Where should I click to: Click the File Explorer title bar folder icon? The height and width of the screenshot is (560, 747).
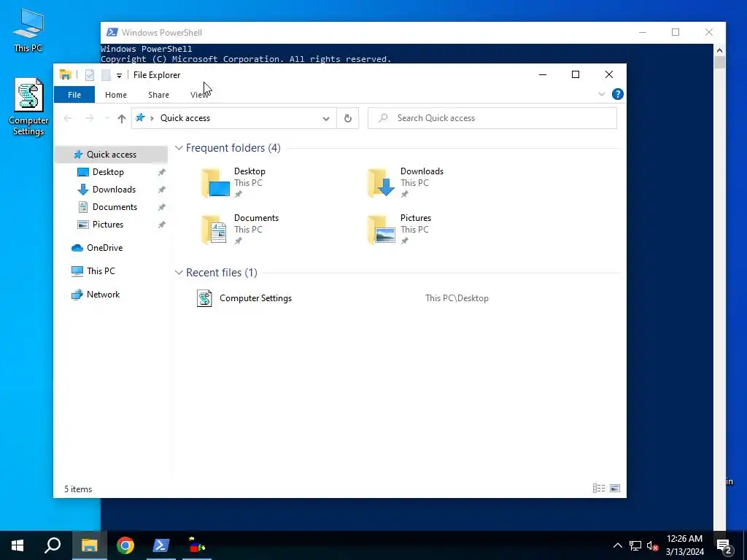click(65, 75)
